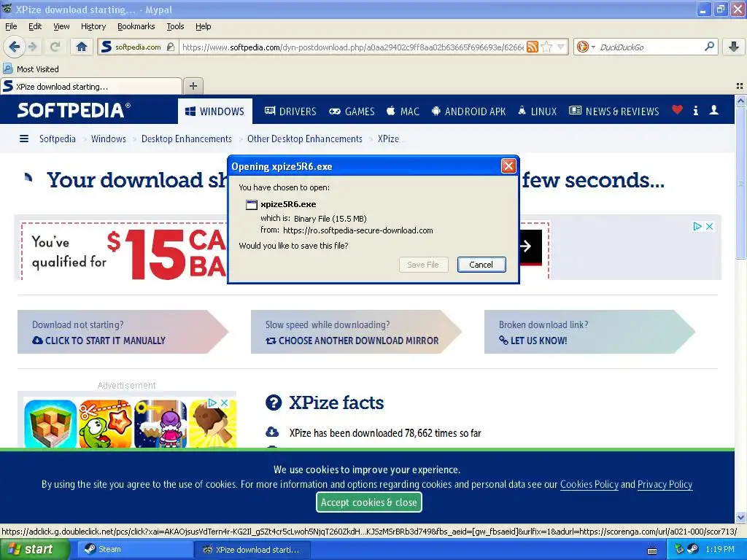Select the XPize download starting tab
This screenshot has height=560, width=747.
pyautogui.click(x=91, y=86)
